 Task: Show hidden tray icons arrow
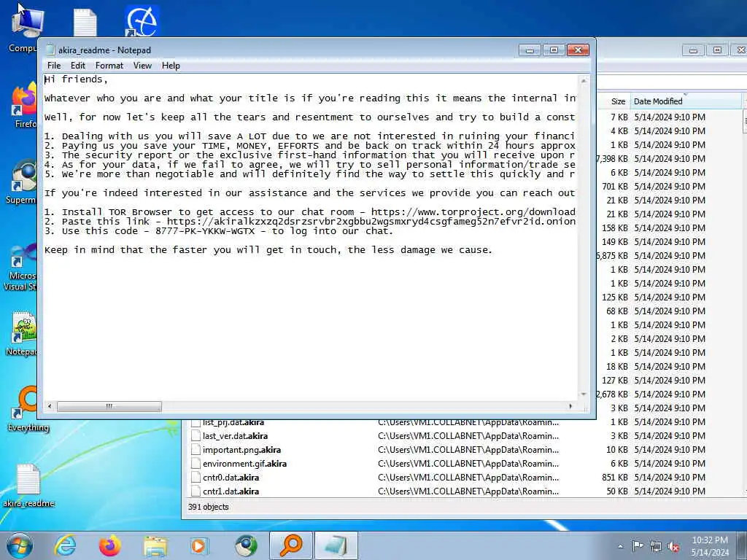pos(620,546)
